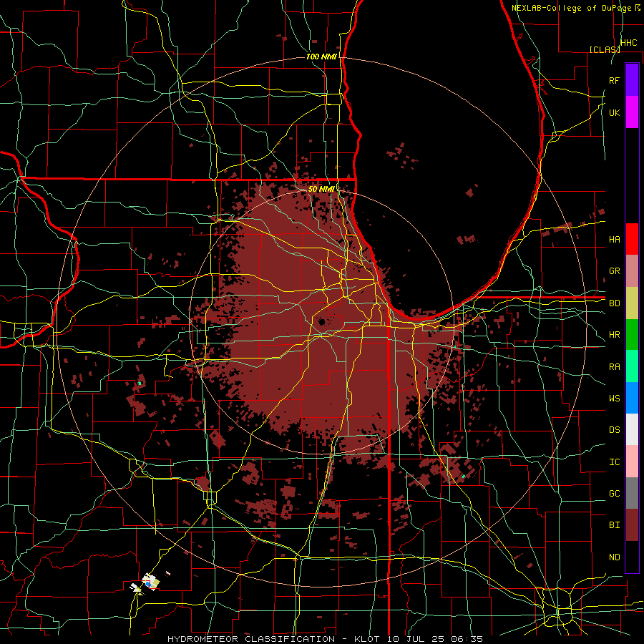This screenshot has width=644, height=644.
Task: Click the GR legend label
Action: pyautogui.click(x=614, y=271)
